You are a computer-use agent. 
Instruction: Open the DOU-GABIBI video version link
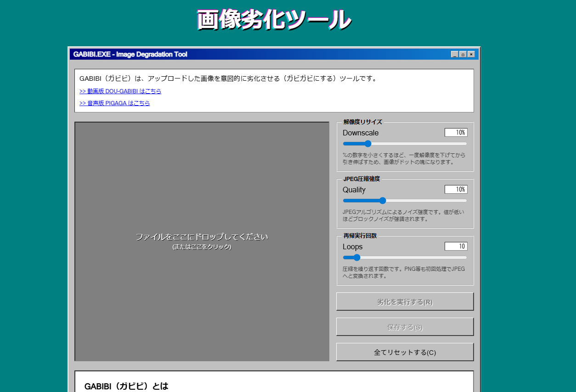(x=120, y=91)
